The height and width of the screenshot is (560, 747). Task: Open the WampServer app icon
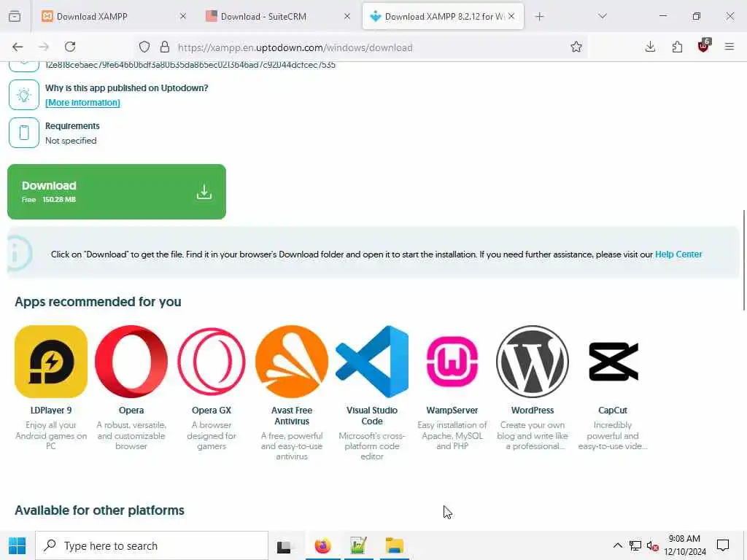[x=452, y=362]
